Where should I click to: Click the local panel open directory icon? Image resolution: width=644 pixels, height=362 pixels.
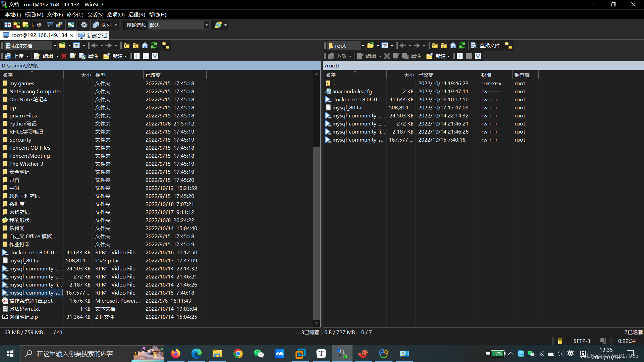click(62, 46)
